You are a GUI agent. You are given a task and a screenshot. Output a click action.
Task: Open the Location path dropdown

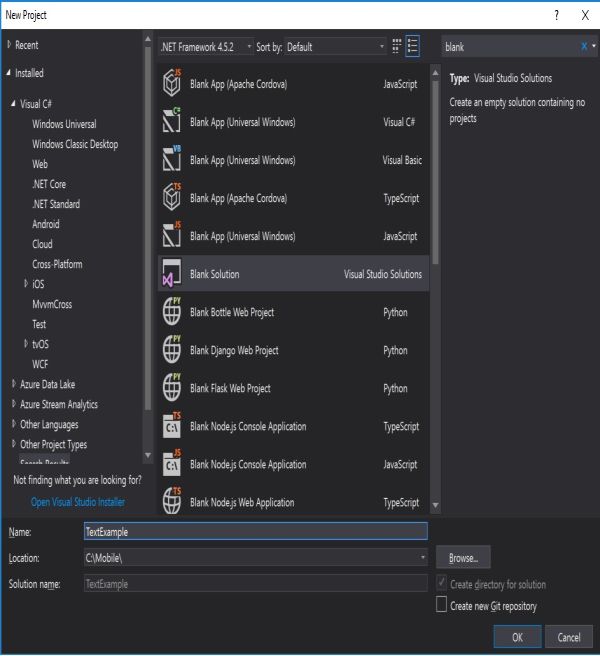coord(423,558)
